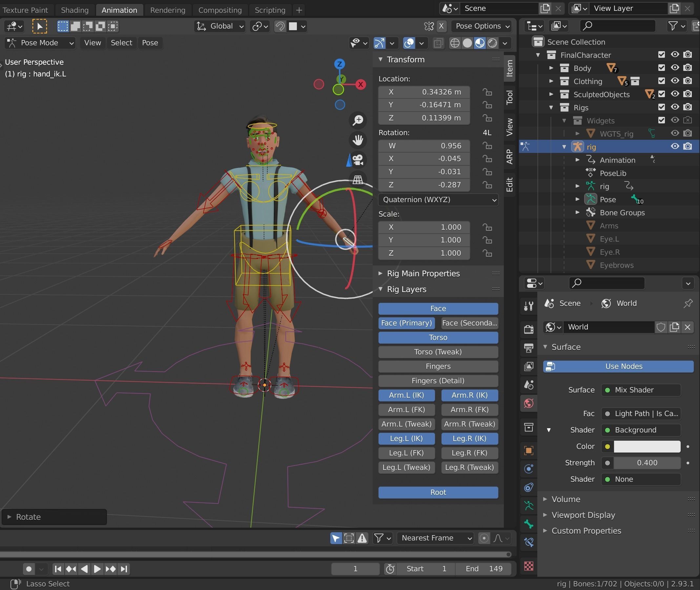Click the pan view hand icon

pyautogui.click(x=358, y=140)
